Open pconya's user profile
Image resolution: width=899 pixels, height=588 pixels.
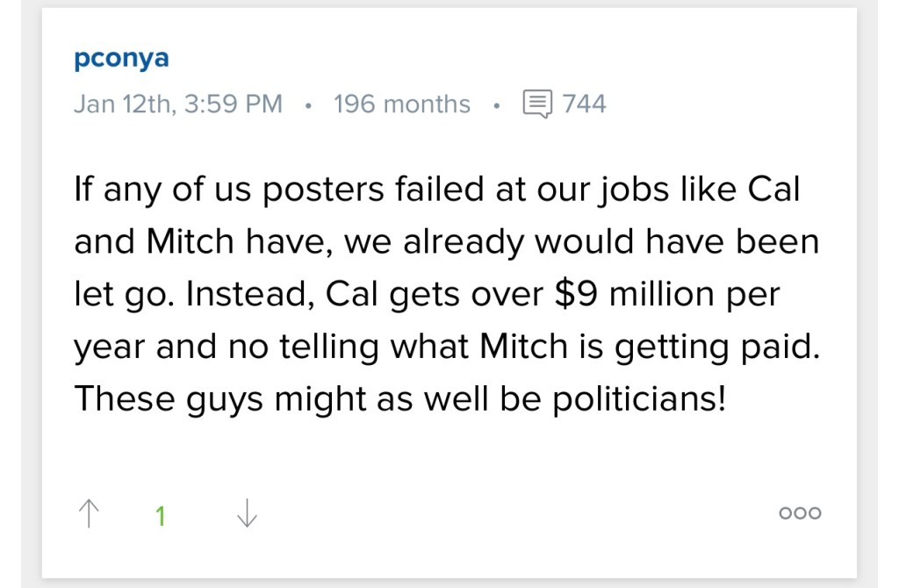[121, 59]
